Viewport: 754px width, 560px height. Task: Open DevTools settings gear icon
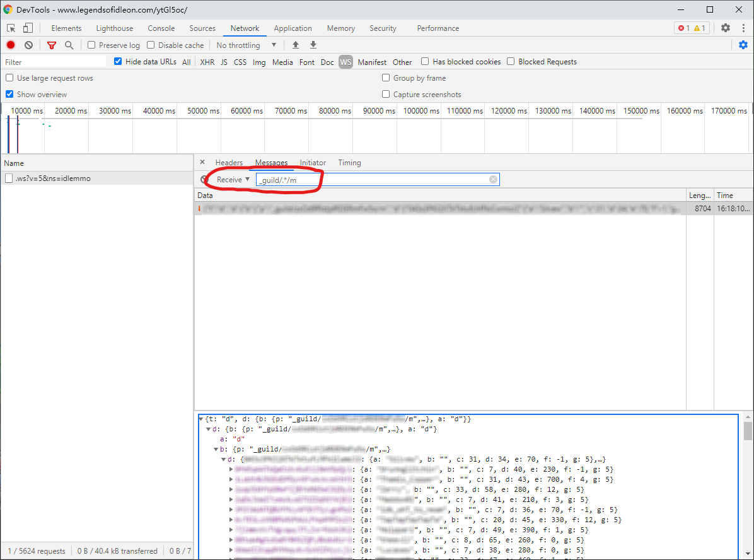point(725,28)
